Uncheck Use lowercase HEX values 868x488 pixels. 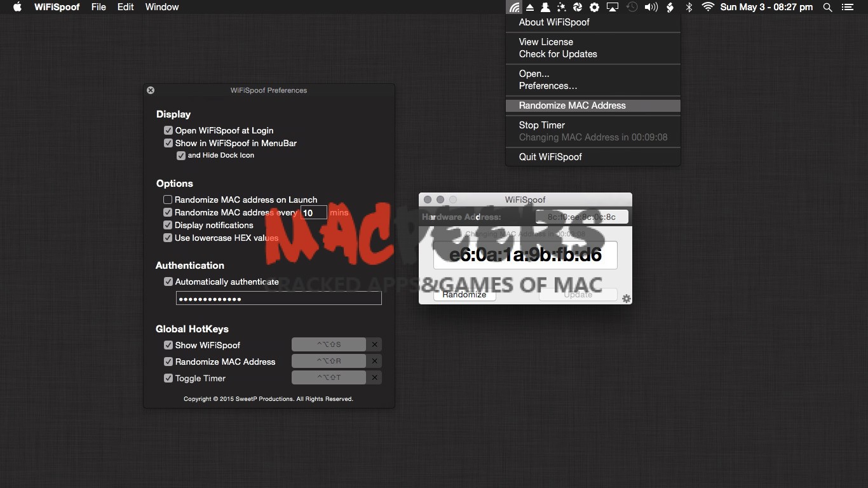coord(168,238)
